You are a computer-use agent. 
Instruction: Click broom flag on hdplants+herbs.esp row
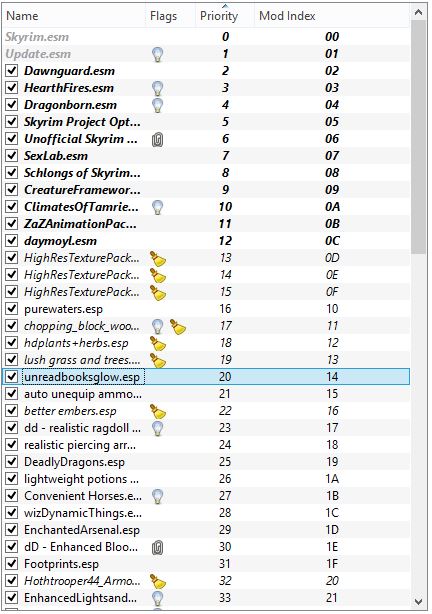click(158, 343)
